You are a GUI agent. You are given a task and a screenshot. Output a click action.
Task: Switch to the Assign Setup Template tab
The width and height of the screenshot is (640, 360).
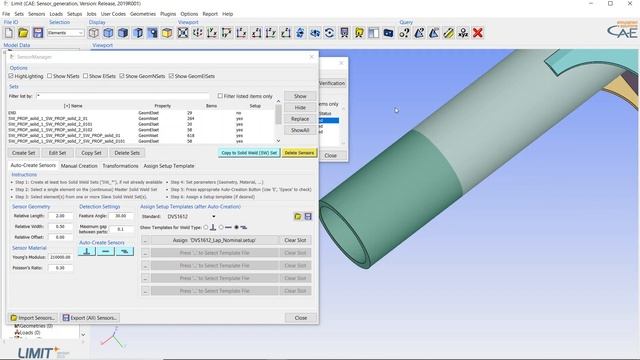coord(169,166)
